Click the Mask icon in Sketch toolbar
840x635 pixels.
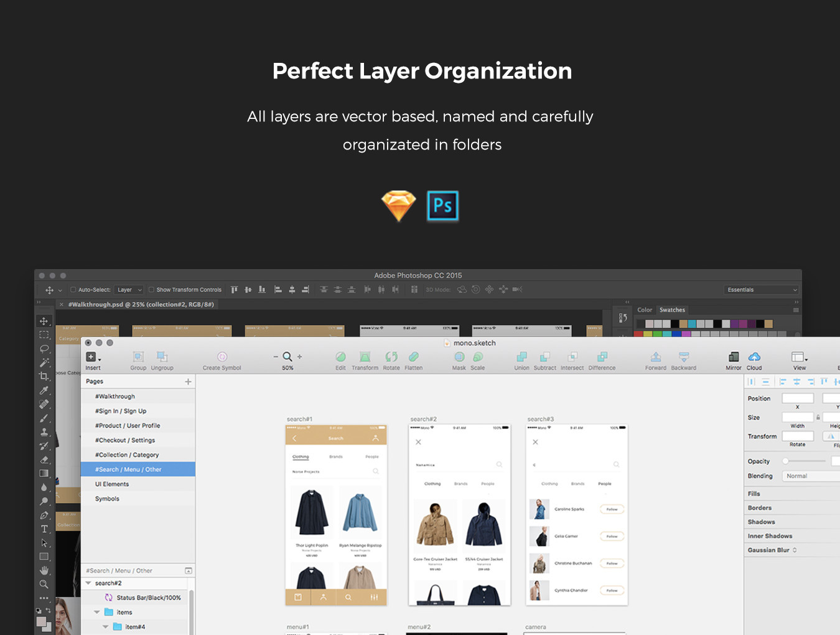459,357
